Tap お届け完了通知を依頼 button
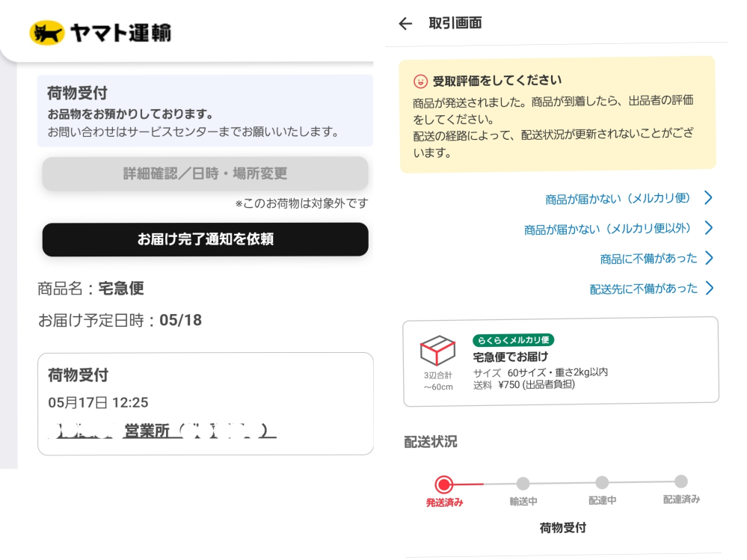The image size is (747, 560). click(206, 239)
